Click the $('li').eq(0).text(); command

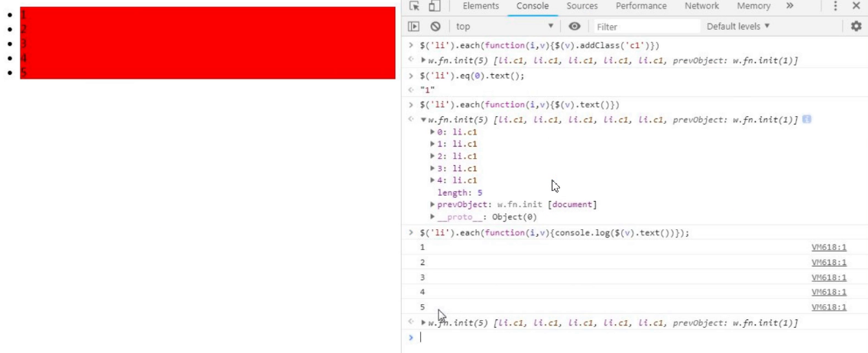471,76
